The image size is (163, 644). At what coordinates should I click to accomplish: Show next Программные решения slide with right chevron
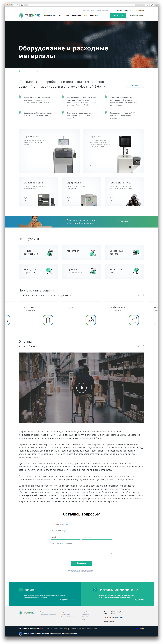(x=143, y=295)
